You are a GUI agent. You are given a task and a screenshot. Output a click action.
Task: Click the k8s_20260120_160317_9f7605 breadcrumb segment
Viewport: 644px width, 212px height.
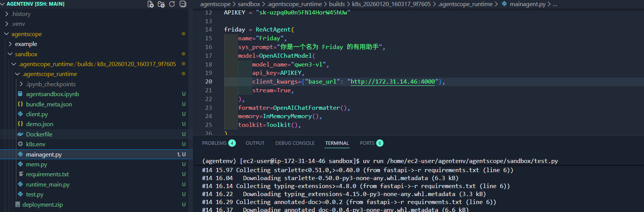[x=391, y=4]
